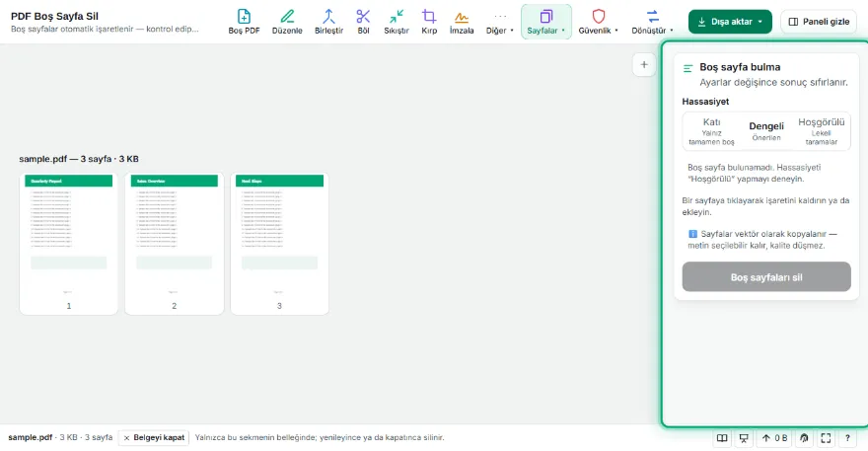Open the Dışa aktar export menu
The height and width of the screenshot is (451, 868).
click(730, 22)
